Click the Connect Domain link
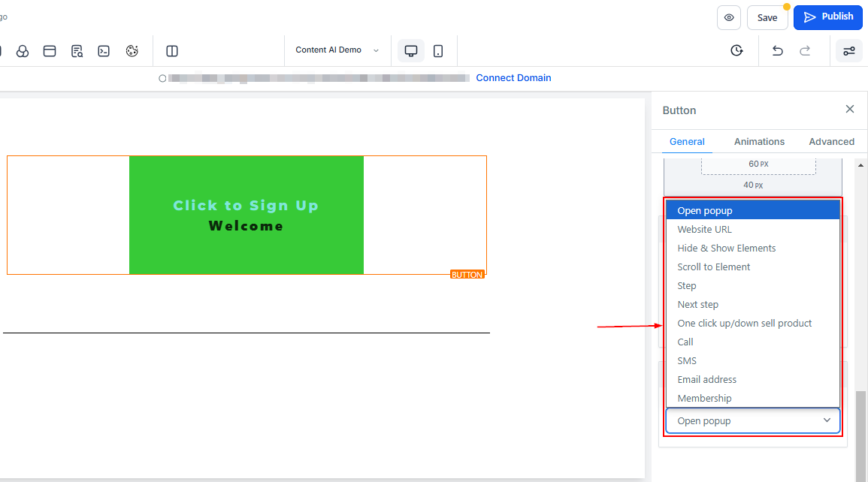The image size is (868, 482). [x=513, y=78]
